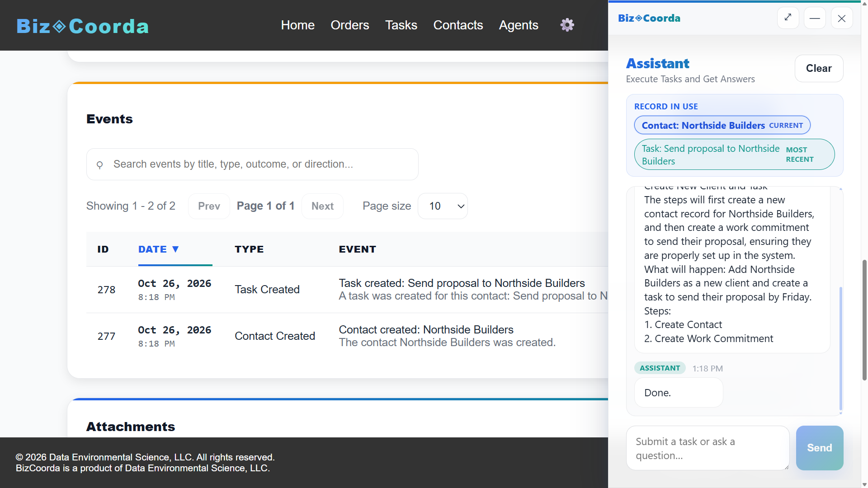Image resolution: width=868 pixels, height=488 pixels.
Task: Sort events by the ID column
Action: click(x=103, y=249)
